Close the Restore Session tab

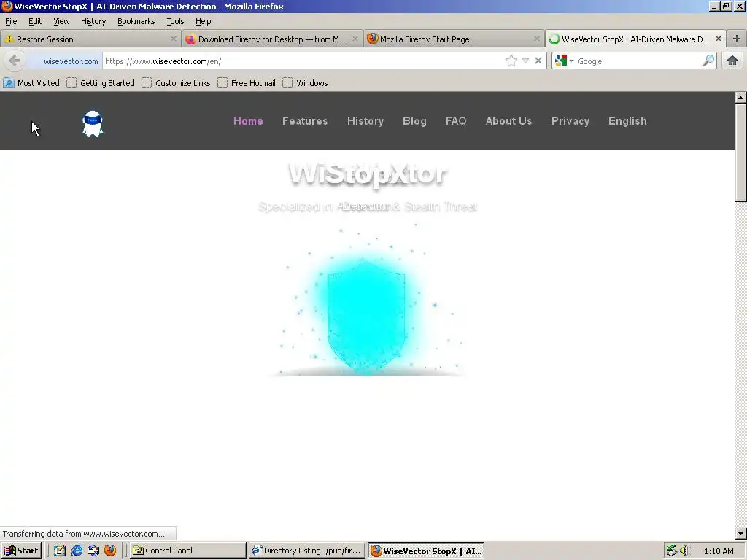(174, 39)
